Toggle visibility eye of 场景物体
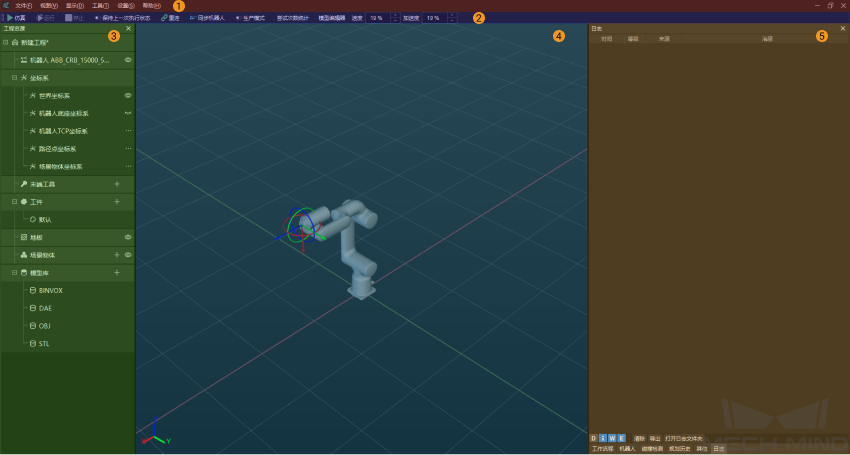850x455 pixels. (x=128, y=255)
